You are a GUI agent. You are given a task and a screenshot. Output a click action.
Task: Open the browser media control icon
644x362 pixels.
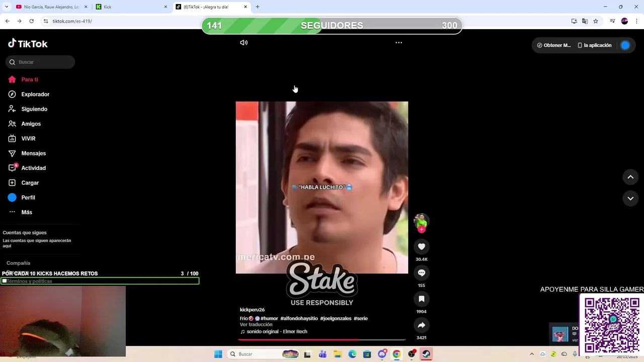[x=612, y=21]
